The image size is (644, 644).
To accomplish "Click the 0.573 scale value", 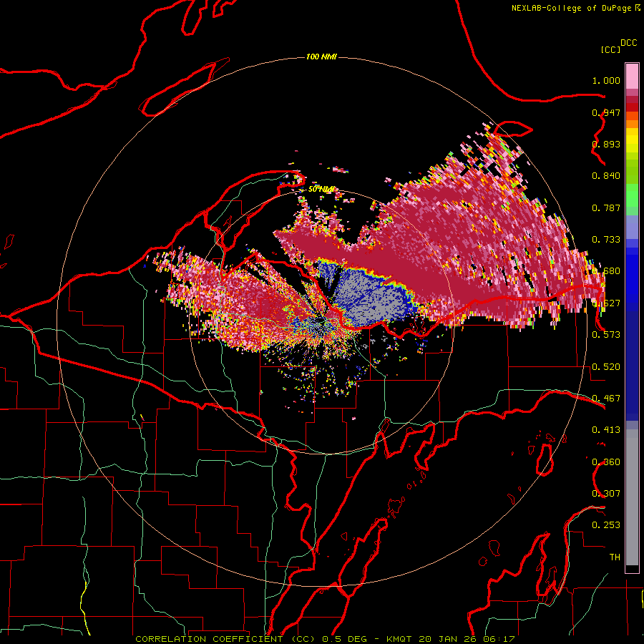I will tap(606, 334).
